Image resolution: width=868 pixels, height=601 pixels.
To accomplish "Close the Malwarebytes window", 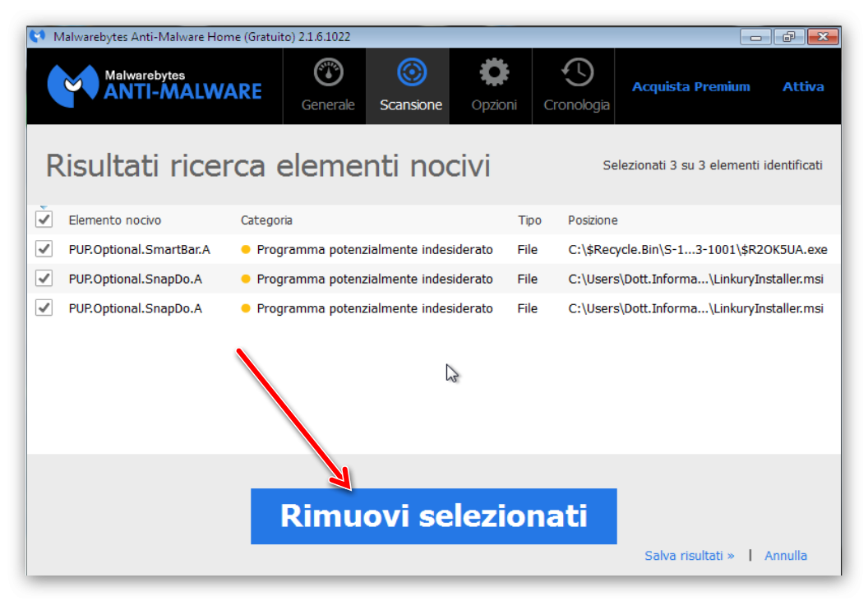I will pos(823,37).
